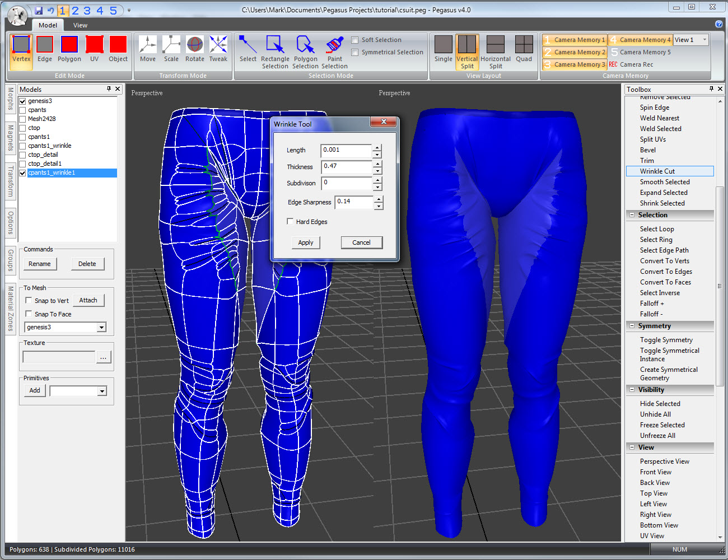
Task: Collapse the Selection toolbox section
Action: pos(632,215)
